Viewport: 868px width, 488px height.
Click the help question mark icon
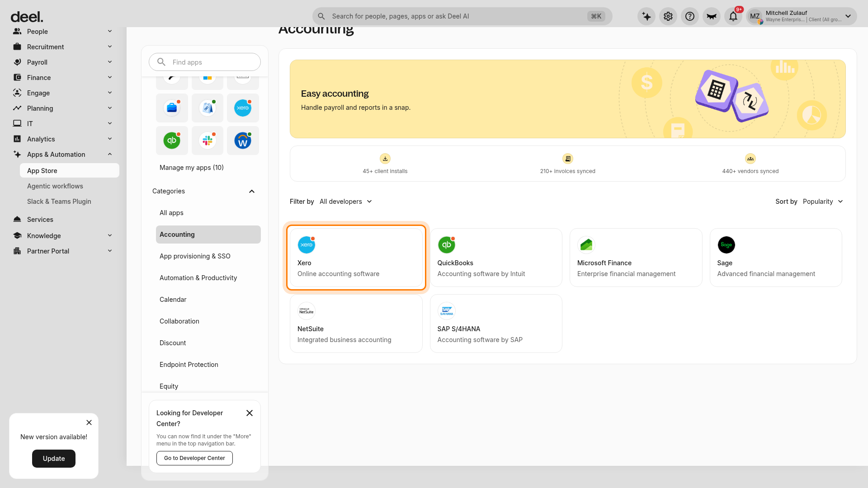[690, 17]
